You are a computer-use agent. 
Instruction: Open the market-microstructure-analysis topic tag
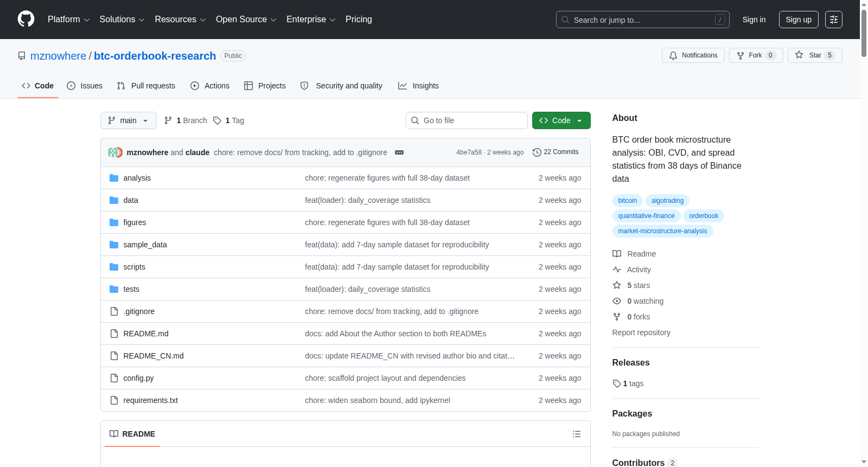tap(662, 231)
